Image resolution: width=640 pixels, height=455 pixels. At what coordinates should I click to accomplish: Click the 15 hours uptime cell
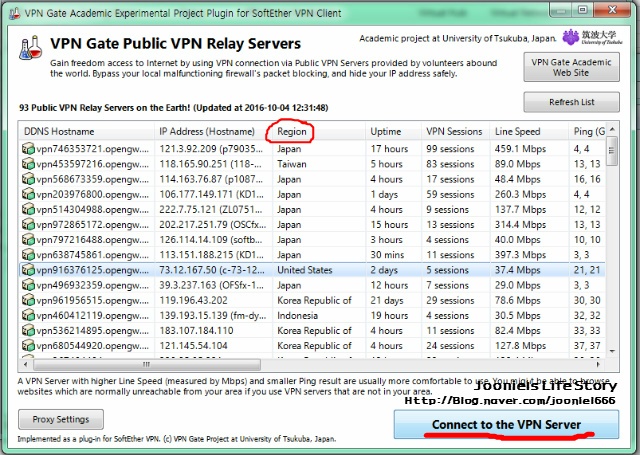coord(389,224)
